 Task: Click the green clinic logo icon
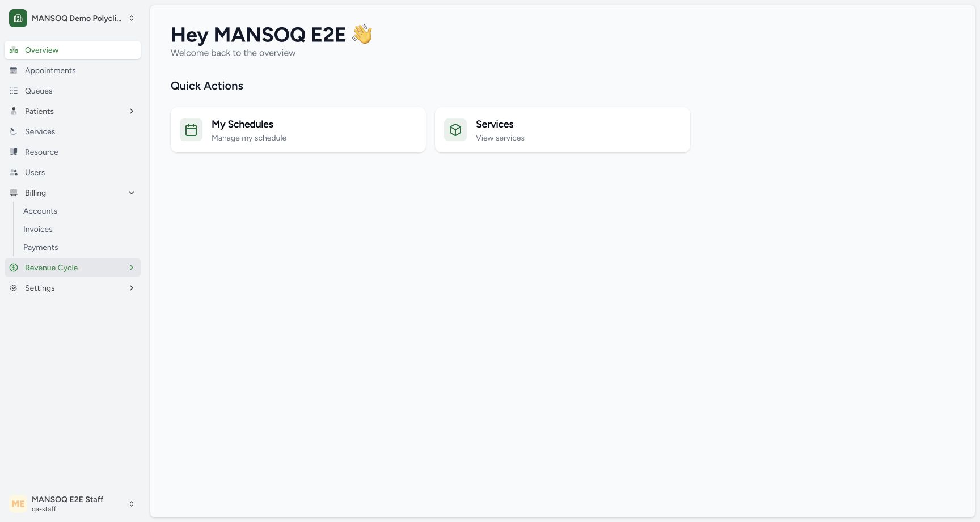coord(18,18)
